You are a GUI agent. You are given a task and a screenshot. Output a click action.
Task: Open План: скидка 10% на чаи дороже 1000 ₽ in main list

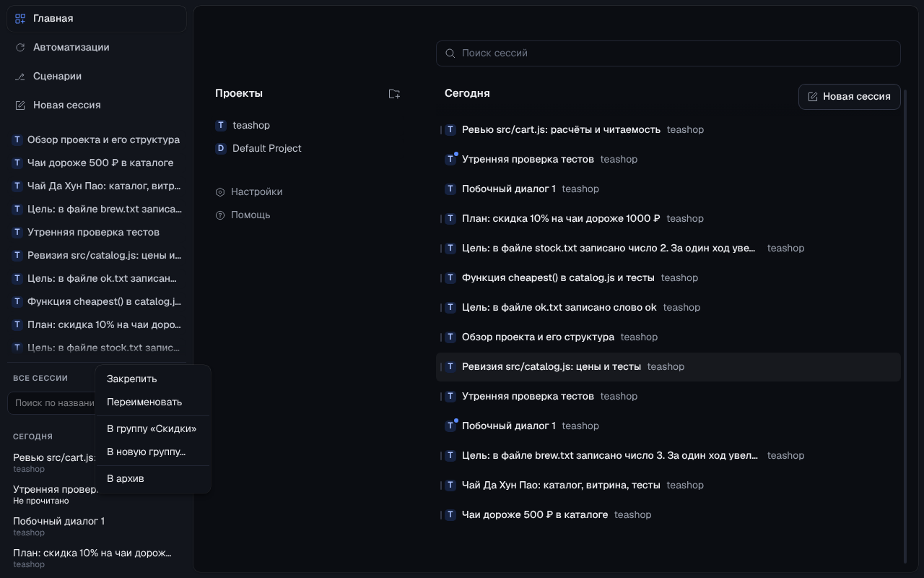point(668,219)
